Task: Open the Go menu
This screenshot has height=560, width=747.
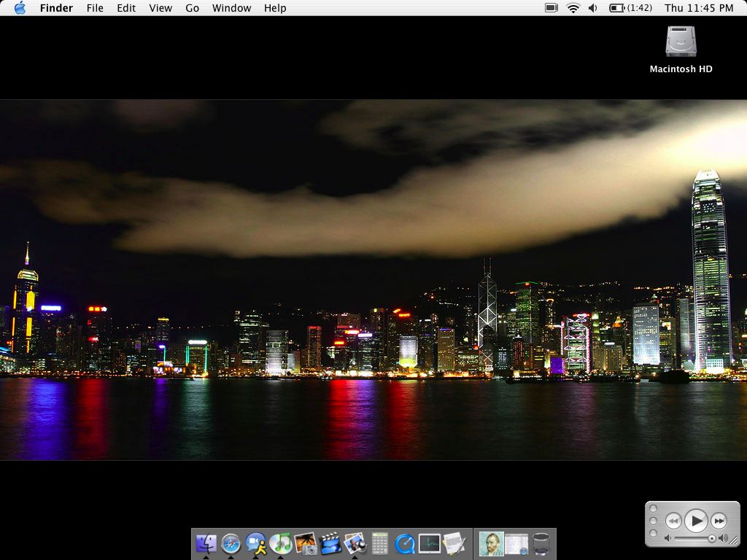Action: coord(192,8)
